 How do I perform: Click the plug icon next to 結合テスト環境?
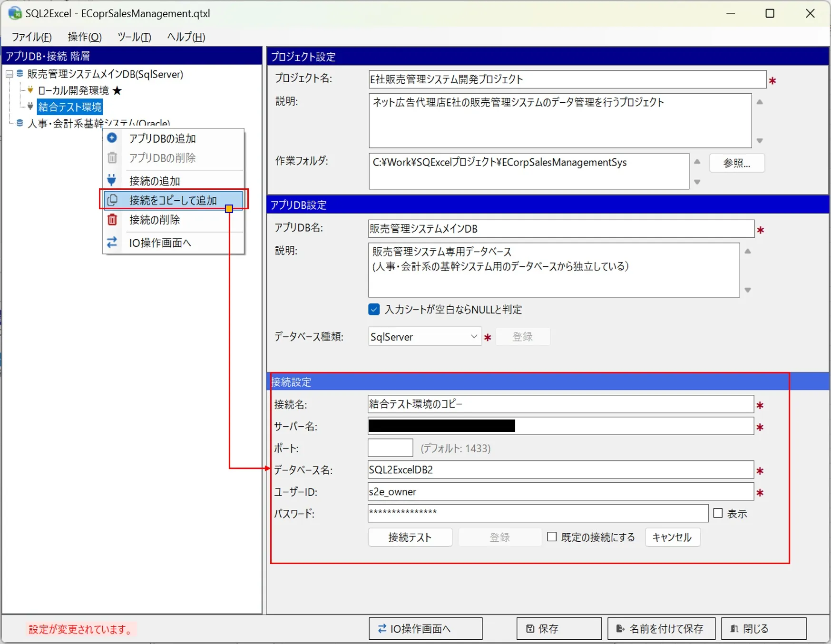(x=30, y=106)
